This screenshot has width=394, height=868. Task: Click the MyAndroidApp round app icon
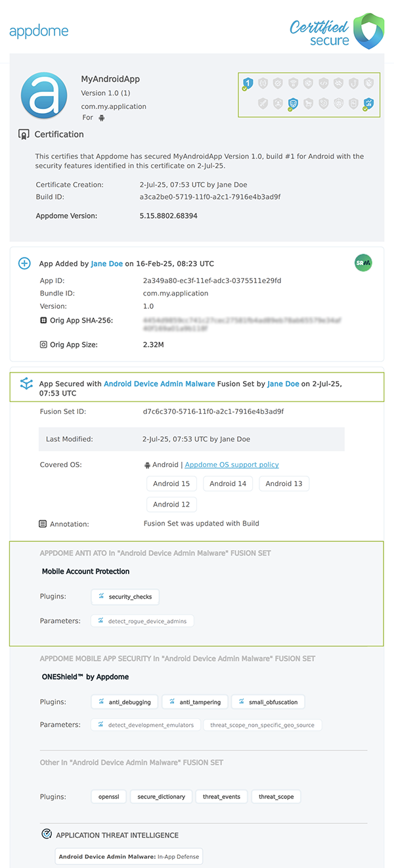[x=45, y=96]
